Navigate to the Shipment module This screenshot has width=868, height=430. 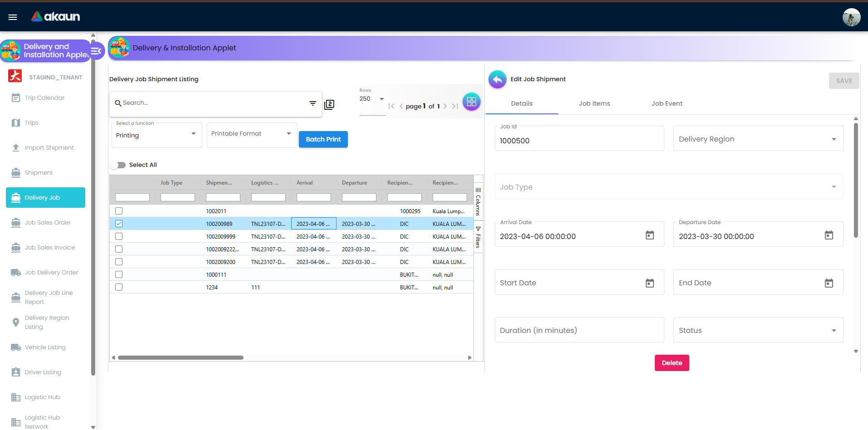coord(39,172)
